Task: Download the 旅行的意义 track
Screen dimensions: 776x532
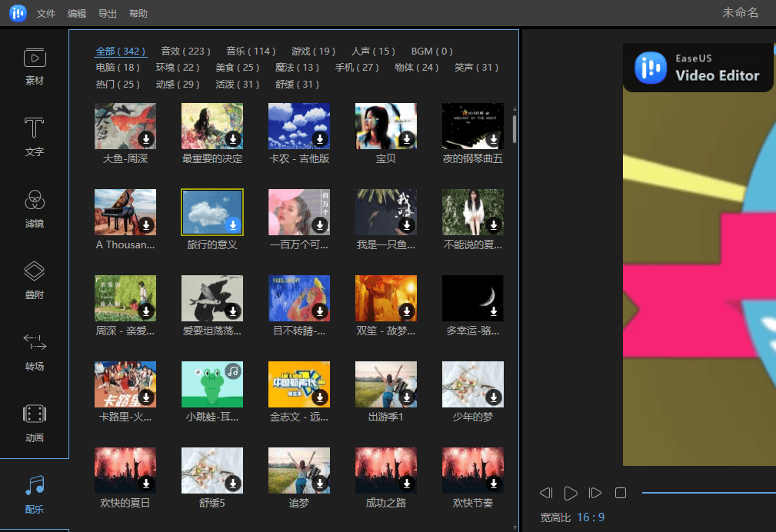Action: tap(234, 225)
